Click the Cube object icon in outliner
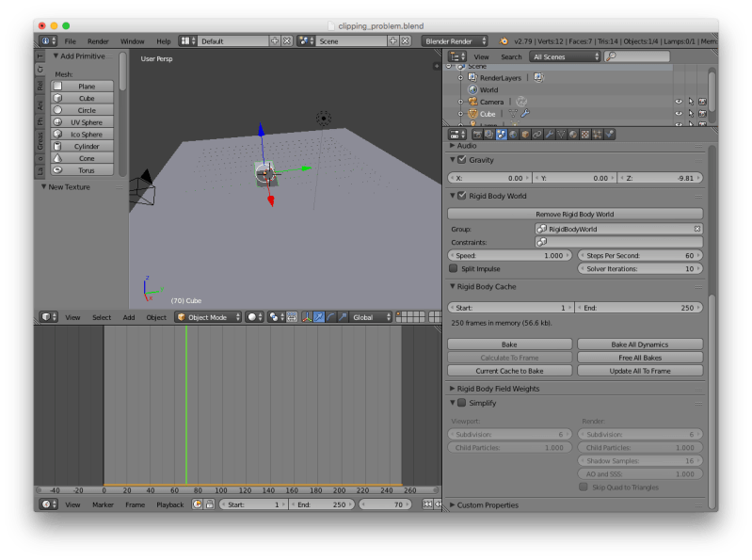The height and width of the screenshot is (560, 752). click(x=473, y=114)
